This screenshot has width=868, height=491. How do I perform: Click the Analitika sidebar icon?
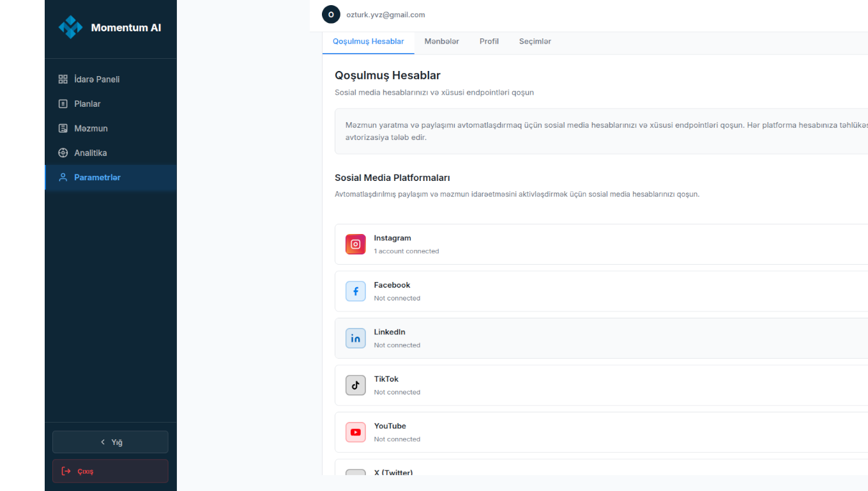tap(63, 153)
